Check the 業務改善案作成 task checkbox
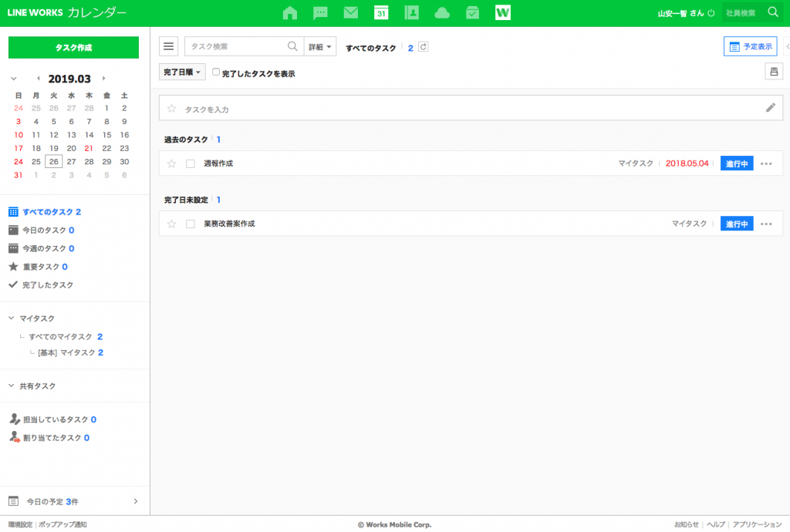790x532 pixels. click(x=191, y=224)
